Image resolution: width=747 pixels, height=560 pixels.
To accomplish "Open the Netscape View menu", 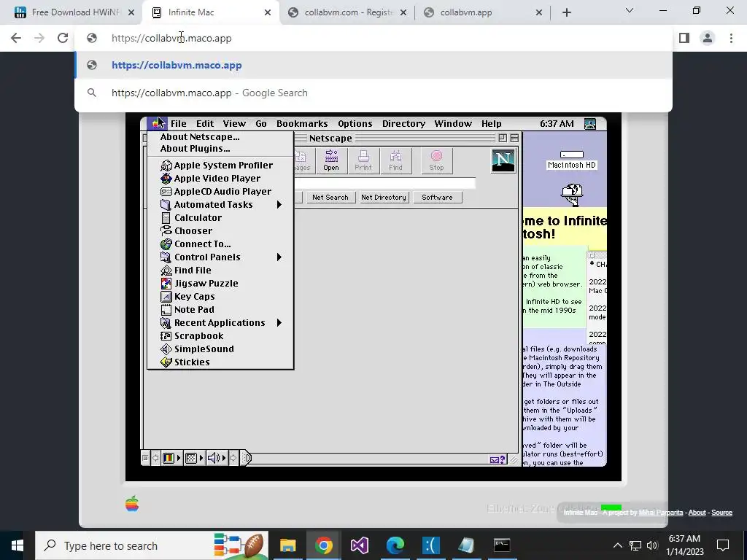I will (234, 124).
